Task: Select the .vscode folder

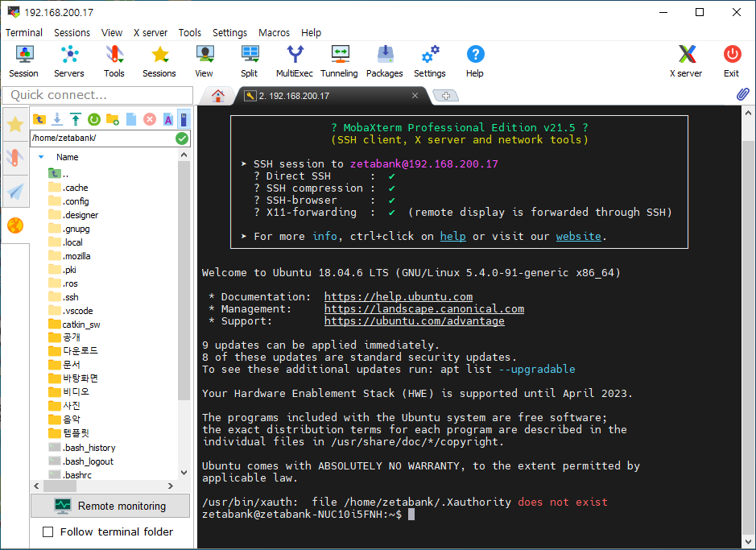Action: (x=70, y=311)
